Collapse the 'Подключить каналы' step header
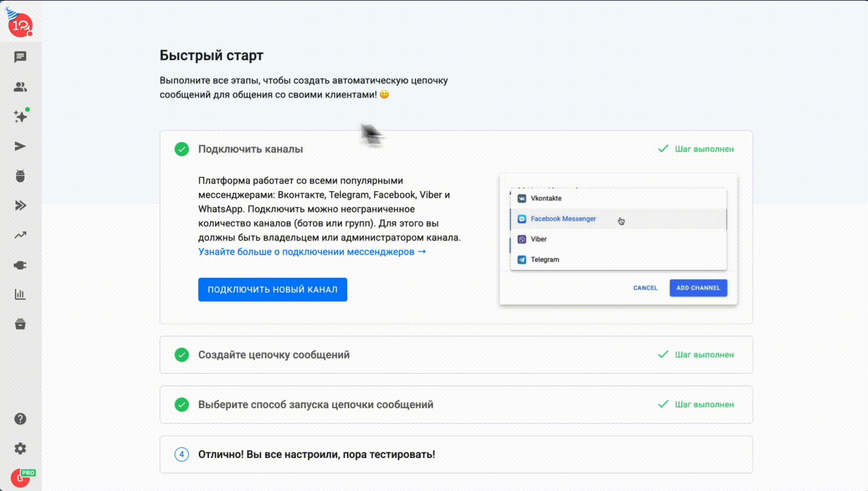The image size is (868, 491). point(251,149)
